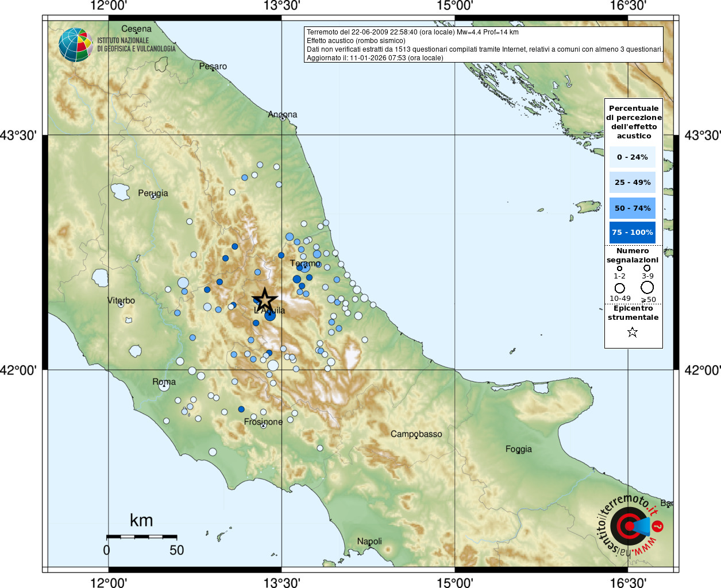The width and height of the screenshot is (721, 588).
Task: Click the left 42°00' latitude label
Action: click(18, 370)
